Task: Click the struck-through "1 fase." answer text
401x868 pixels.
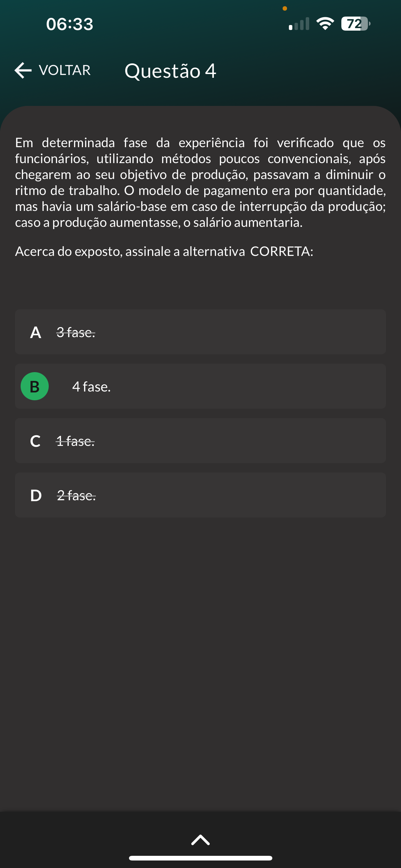Action: pyautogui.click(x=75, y=441)
